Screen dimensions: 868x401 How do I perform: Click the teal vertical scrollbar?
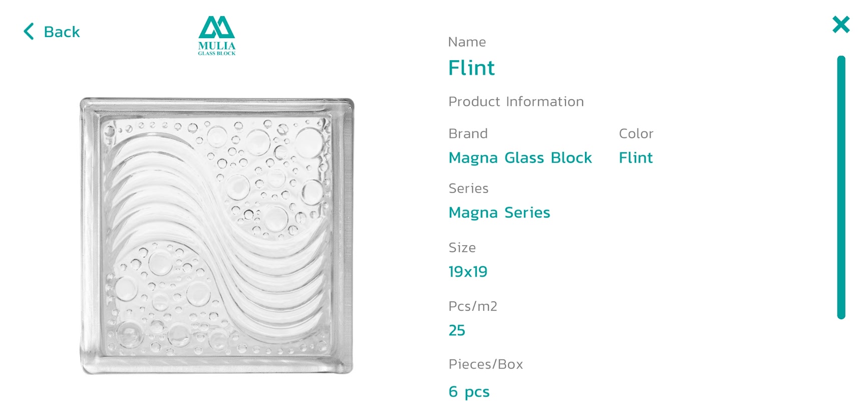pos(841,187)
